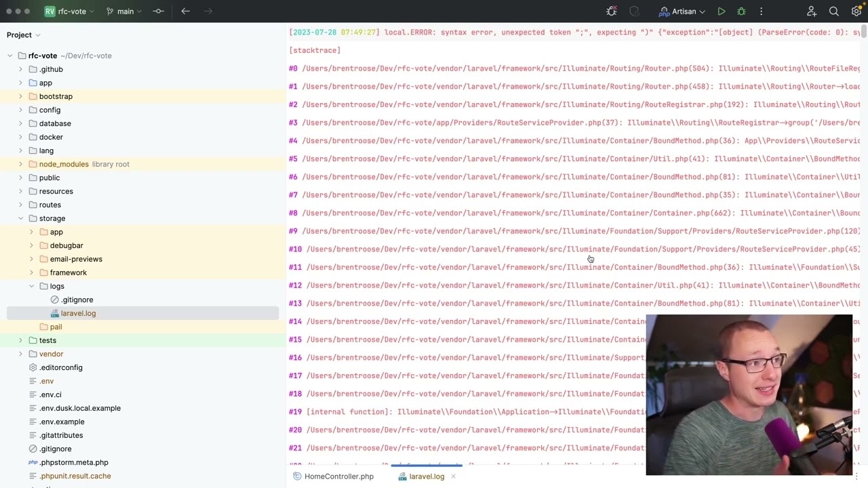This screenshot has height=488, width=868.
Task: Click the [internal function] frame #19 line
Action: pos(467,411)
